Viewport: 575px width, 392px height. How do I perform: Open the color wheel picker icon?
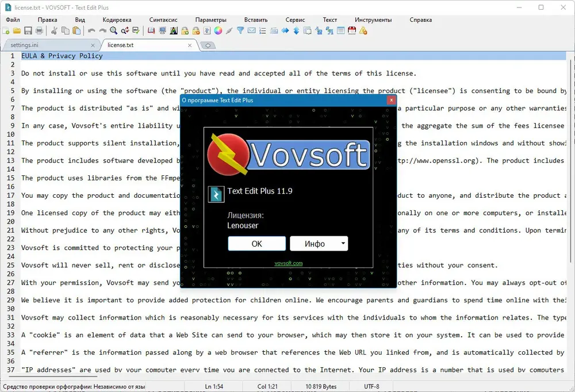[218, 31]
